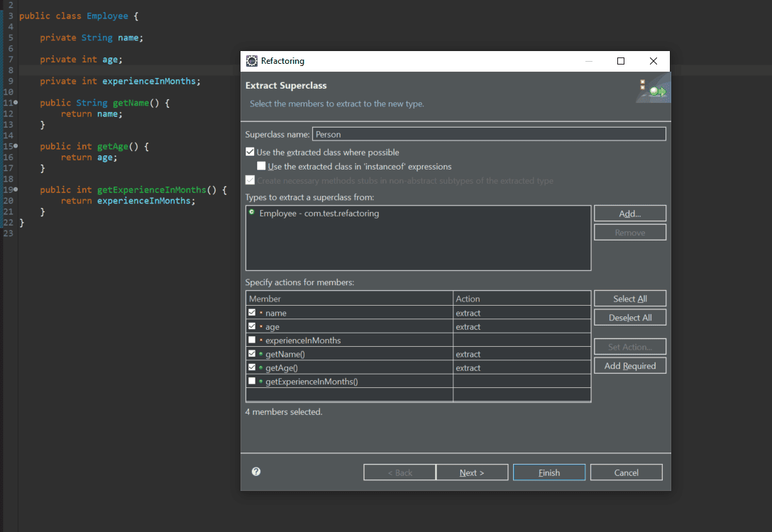Click the Refactoring dialog title icon
This screenshot has height=532, width=772.
point(252,61)
